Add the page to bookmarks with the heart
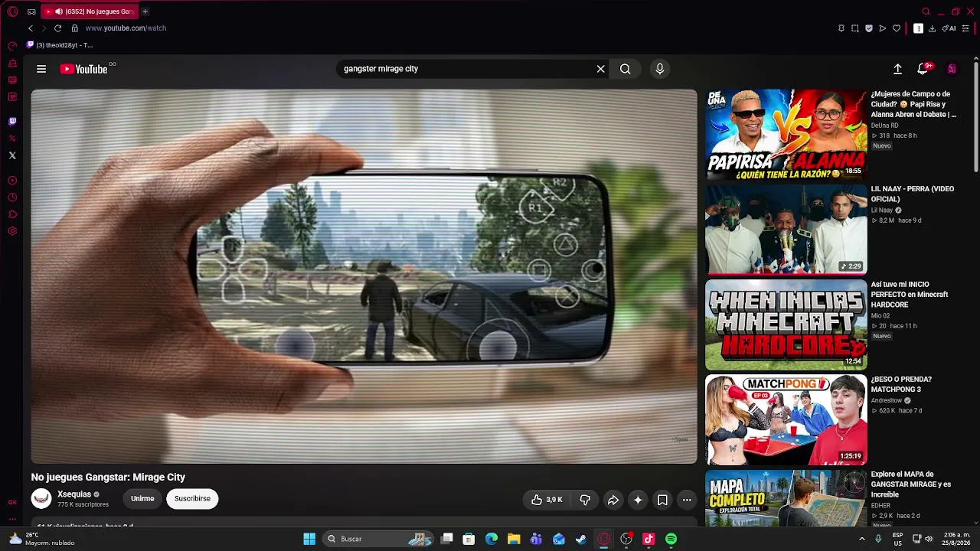 pyautogui.click(x=897, y=28)
